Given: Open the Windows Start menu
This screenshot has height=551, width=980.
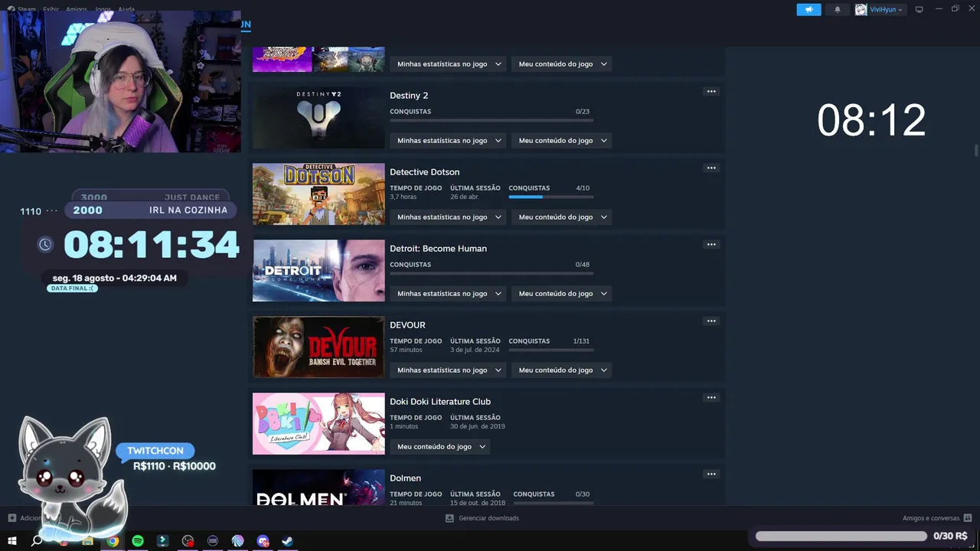Looking at the screenshot, I should pyautogui.click(x=11, y=541).
